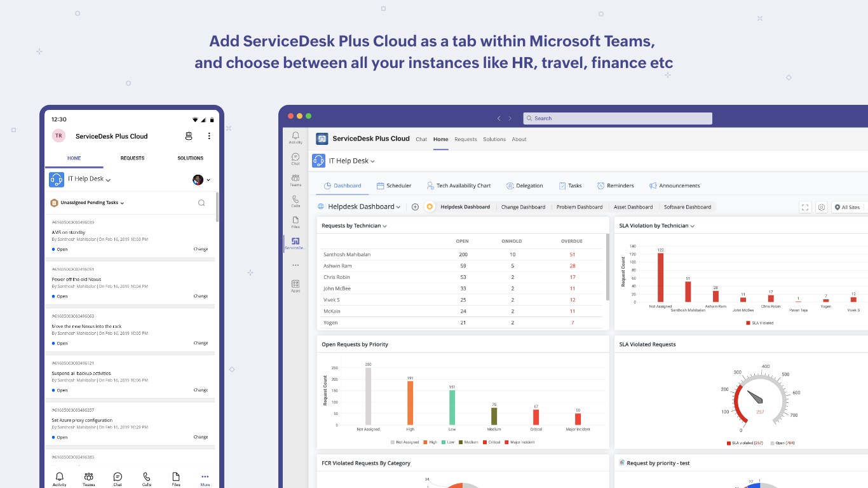Select the Change Dashboard button
The image size is (868, 488).
coord(523,207)
